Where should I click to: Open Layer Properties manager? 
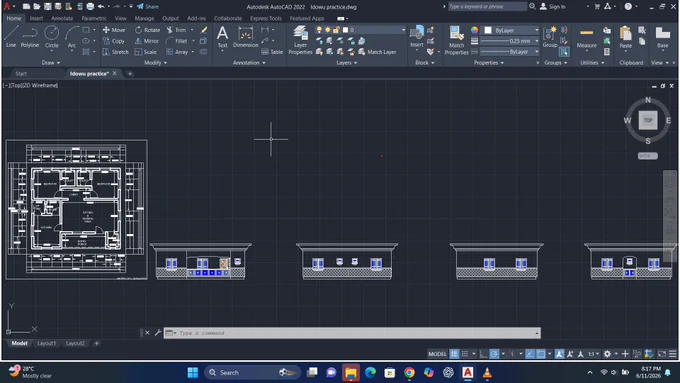(300, 39)
